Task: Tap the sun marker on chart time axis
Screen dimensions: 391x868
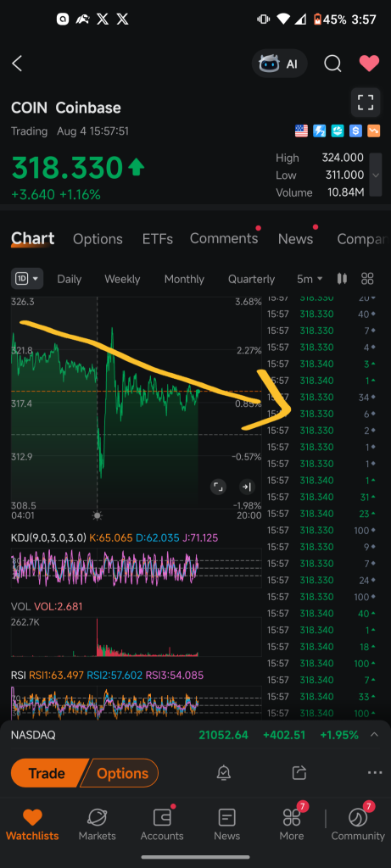Action: (x=98, y=515)
